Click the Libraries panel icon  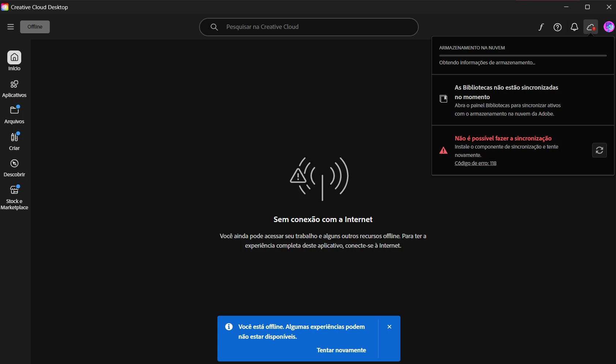[x=443, y=99]
